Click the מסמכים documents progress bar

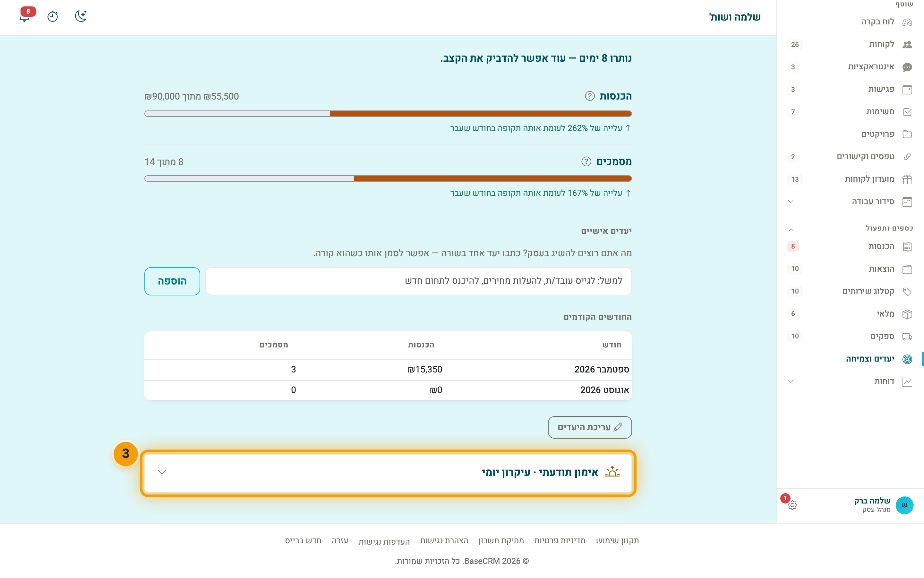(x=388, y=179)
